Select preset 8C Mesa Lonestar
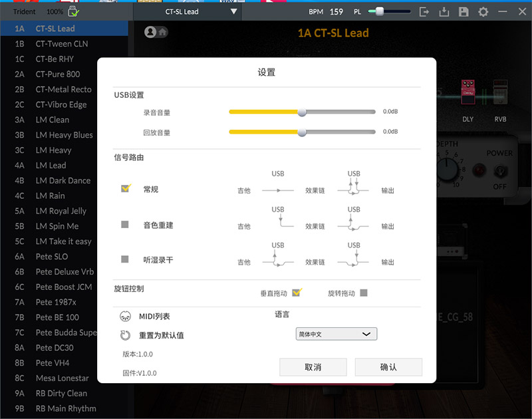The height and width of the screenshot is (419, 532). coord(62,378)
